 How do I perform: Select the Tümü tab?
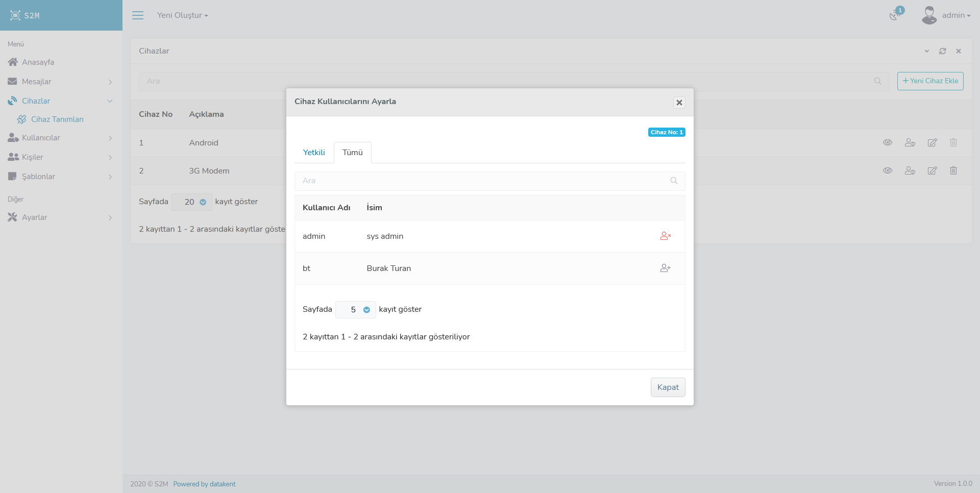point(352,153)
